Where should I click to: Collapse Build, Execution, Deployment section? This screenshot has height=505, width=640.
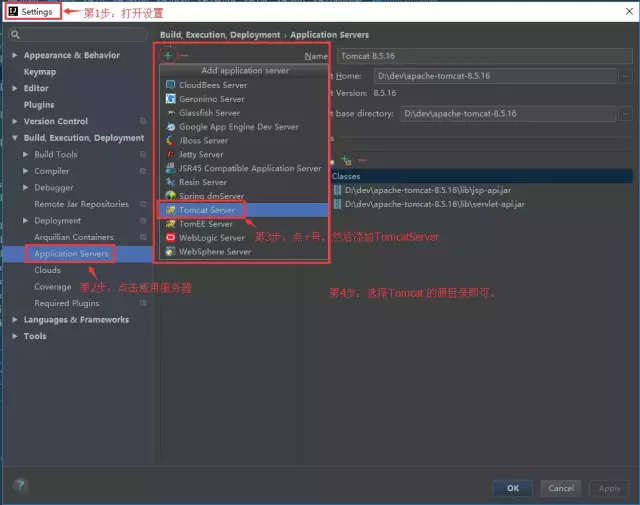pos(15,138)
